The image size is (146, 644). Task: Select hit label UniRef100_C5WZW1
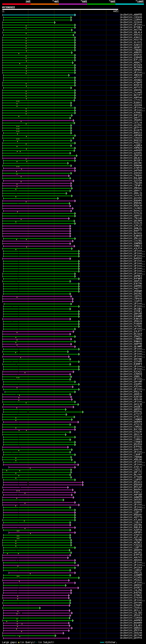(131, 50)
